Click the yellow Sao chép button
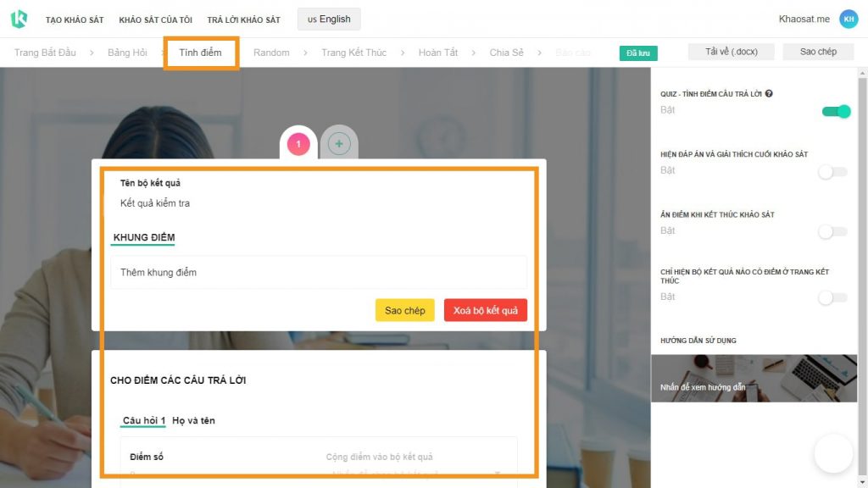The width and height of the screenshot is (868, 488). 404,310
